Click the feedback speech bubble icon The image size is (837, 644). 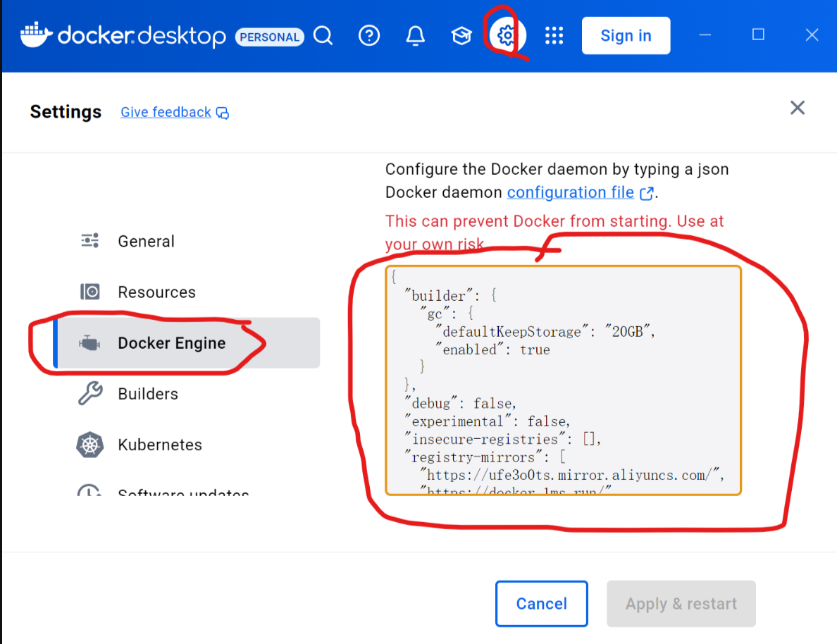pyautogui.click(x=223, y=113)
